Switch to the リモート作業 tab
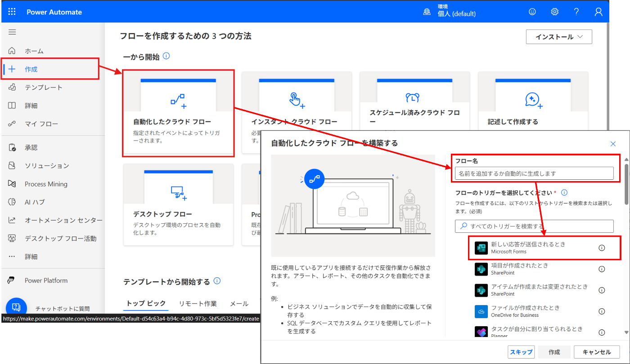The image size is (630, 364). (x=198, y=303)
